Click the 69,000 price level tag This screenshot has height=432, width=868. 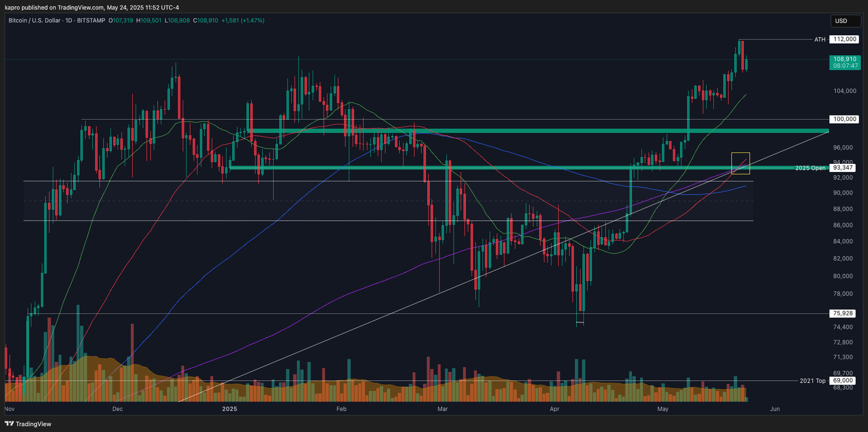tap(843, 381)
